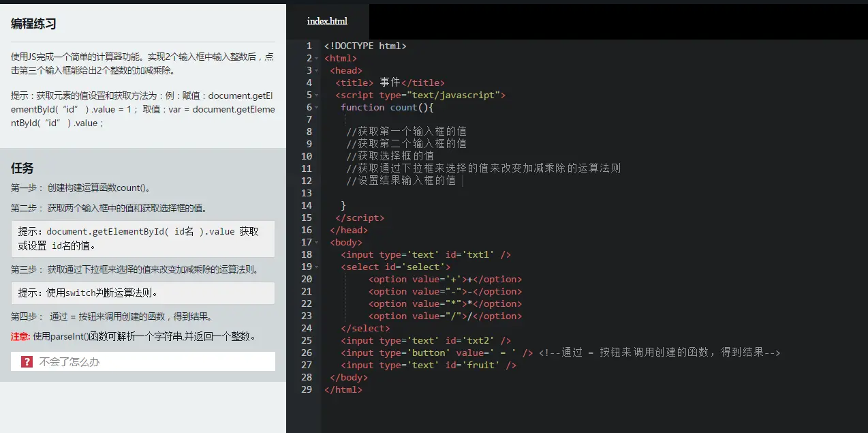Click the 注意 parseInt() note text
Image resolution: width=868 pixels, height=433 pixels.
click(x=134, y=336)
